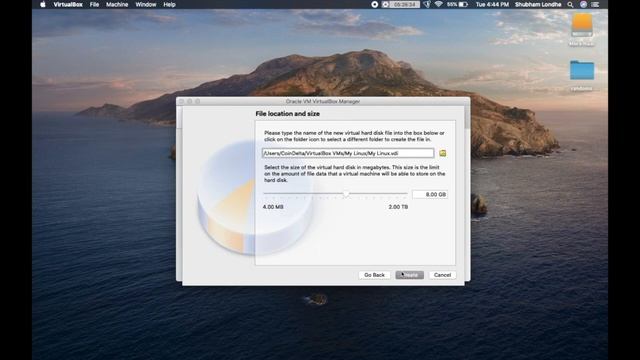Open the Notification Center list icon
The width and height of the screenshot is (640, 360).
(x=596, y=4)
